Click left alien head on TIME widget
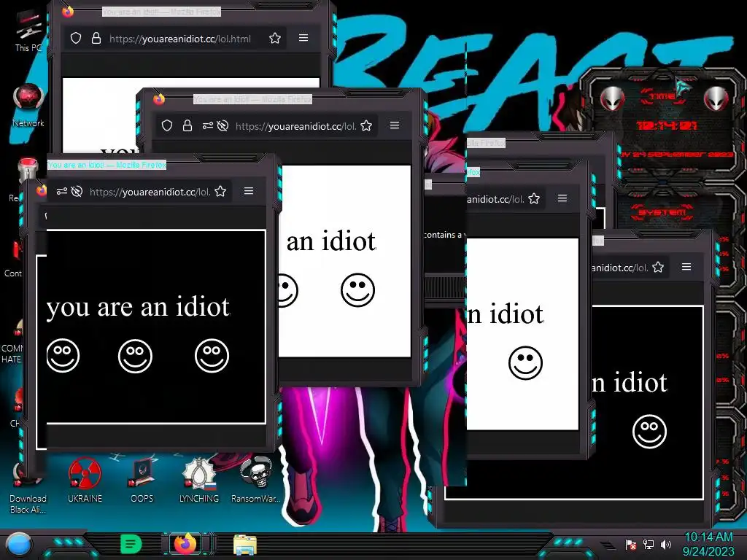 [612, 99]
